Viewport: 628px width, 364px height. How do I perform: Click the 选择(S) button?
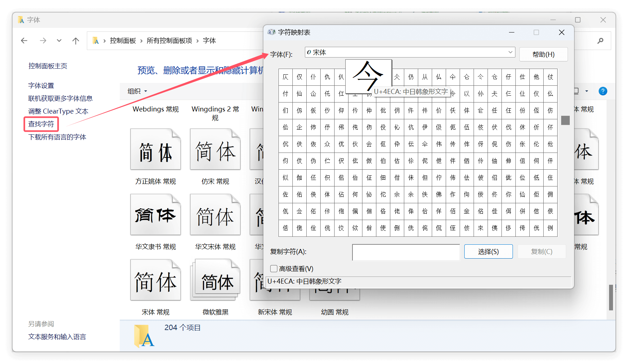click(488, 251)
